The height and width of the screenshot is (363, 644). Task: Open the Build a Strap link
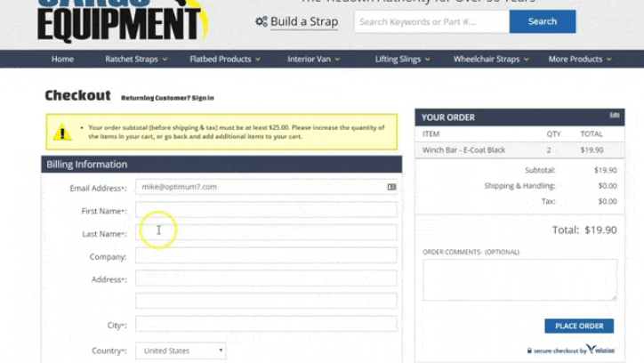click(304, 21)
